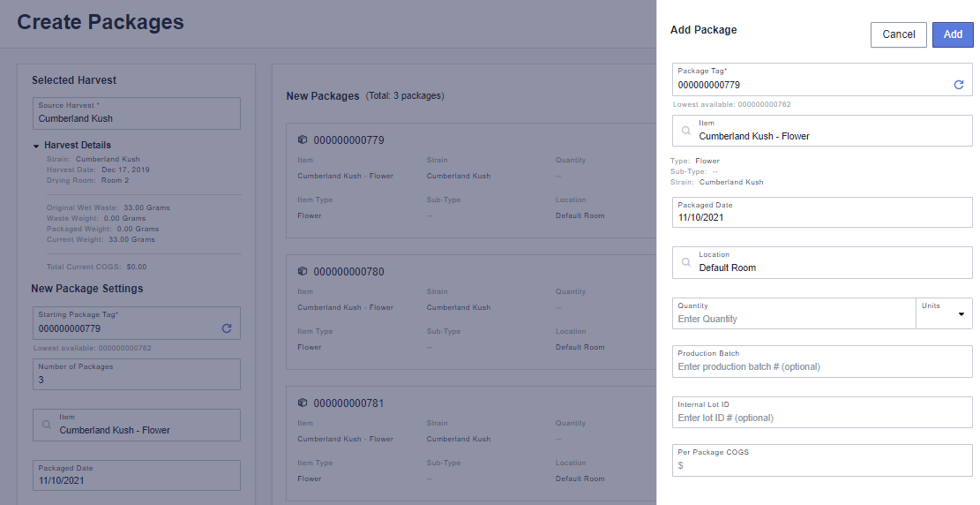
Task: Click Total Current COGS $0.00
Action: point(97,267)
